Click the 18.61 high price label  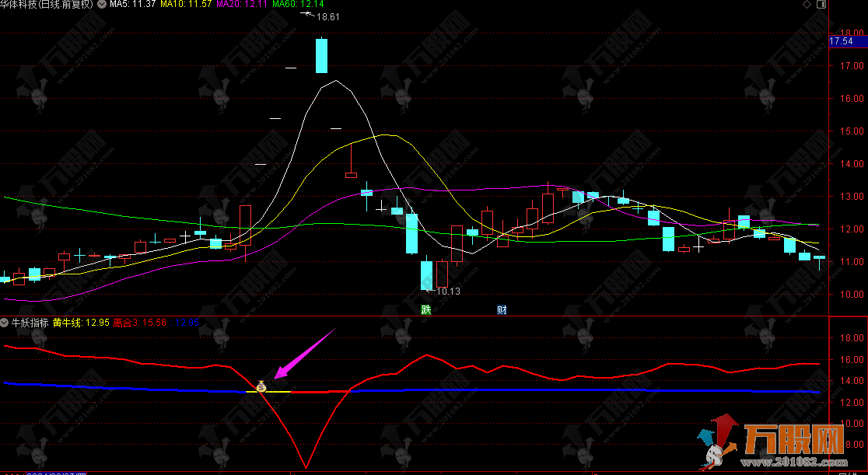[327, 16]
